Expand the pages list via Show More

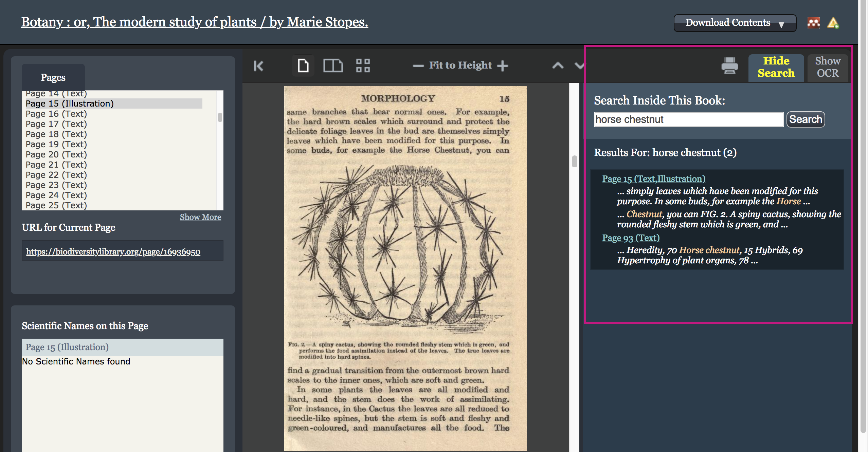[x=200, y=217]
